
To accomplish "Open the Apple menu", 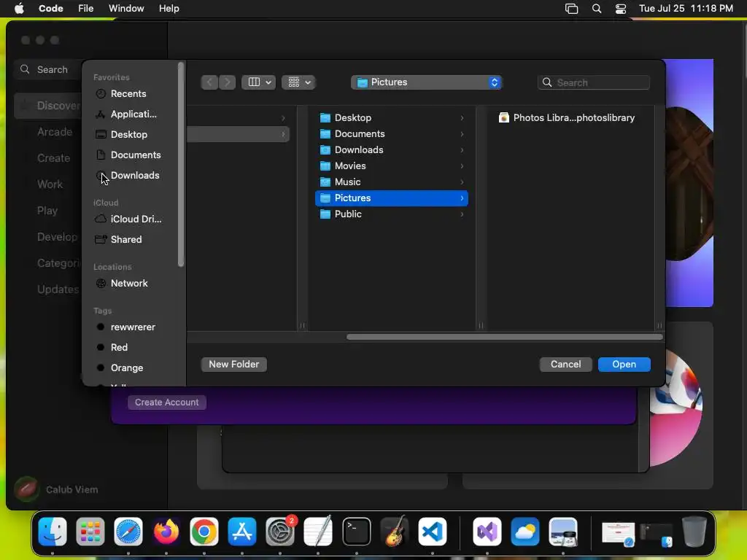I will tap(19, 9).
